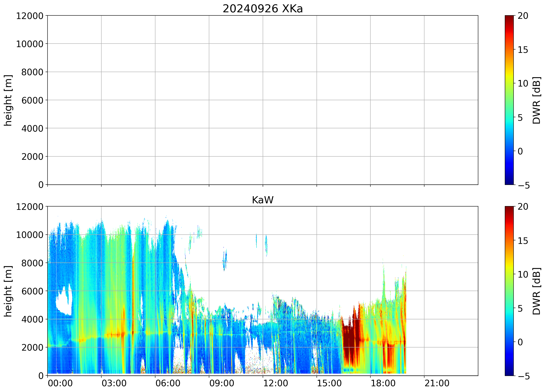
Task: Click the 00:00 time axis label
Action: pyautogui.click(x=60, y=383)
